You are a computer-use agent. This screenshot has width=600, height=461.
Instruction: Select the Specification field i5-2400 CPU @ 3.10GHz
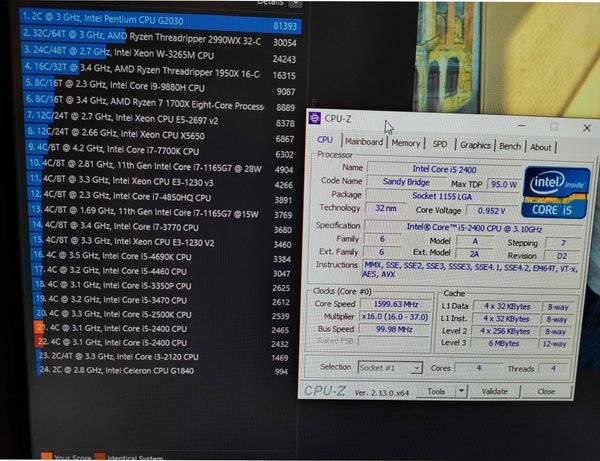(x=474, y=228)
